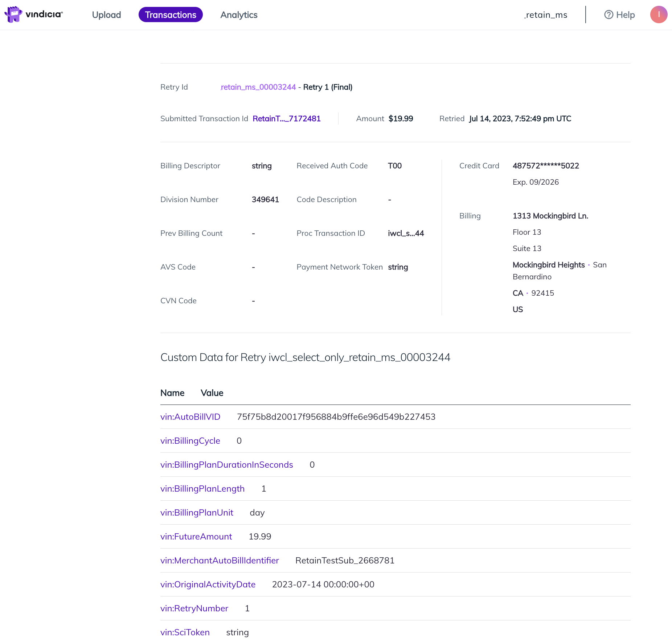Click the vin:OriginalActivityDate name
672x640 pixels.
click(x=208, y=584)
